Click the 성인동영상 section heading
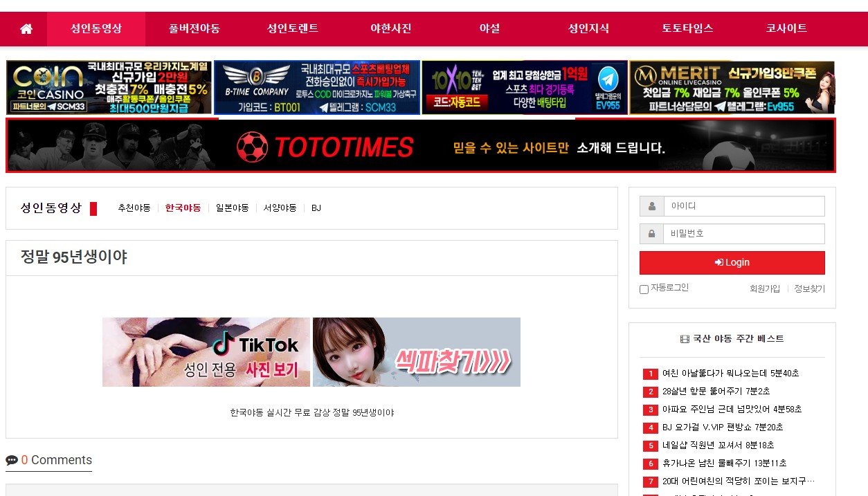The width and height of the screenshot is (868, 496). tap(51, 208)
